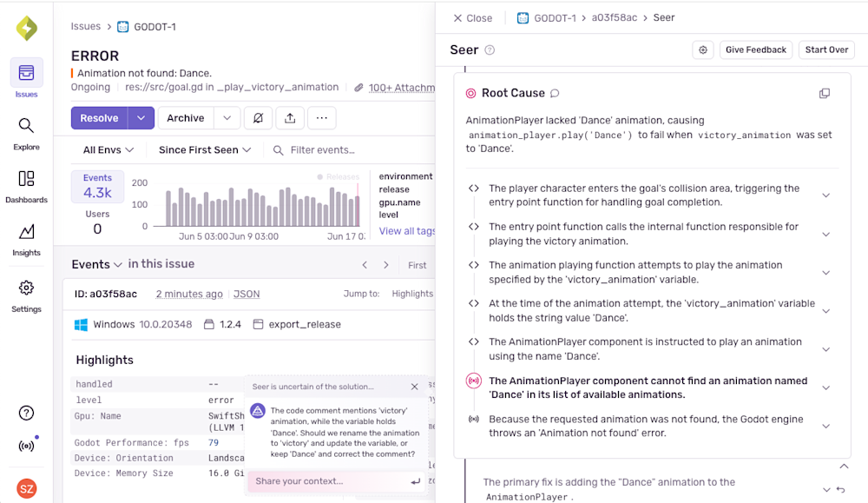Expand the AnimationPlayer is instructed step
The image size is (868, 503).
click(825, 349)
